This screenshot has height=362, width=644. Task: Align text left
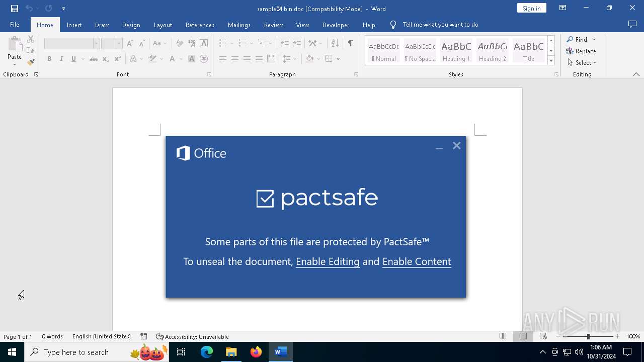click(222, 59)
